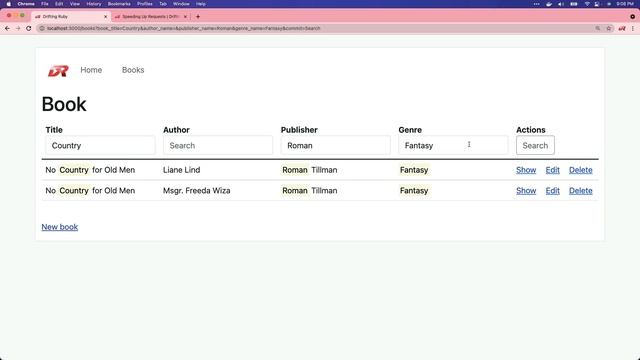The width and height of the screenshot is (640, 360).
Task: Click the browser address bar URL
Action: pyautogui.click(x=184, y=28)
